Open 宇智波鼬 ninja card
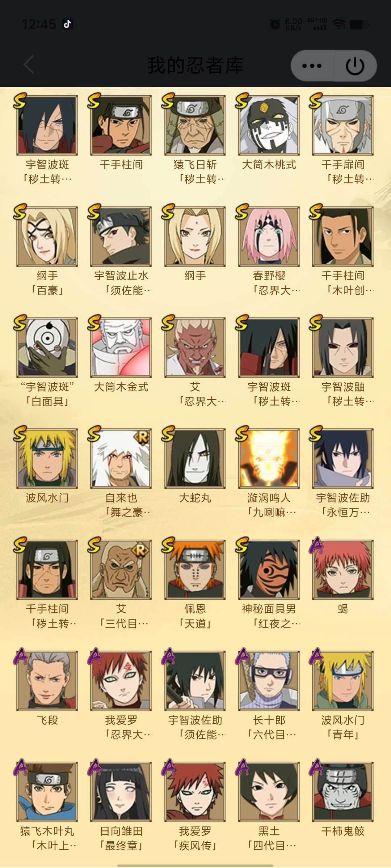 point(343,347)
